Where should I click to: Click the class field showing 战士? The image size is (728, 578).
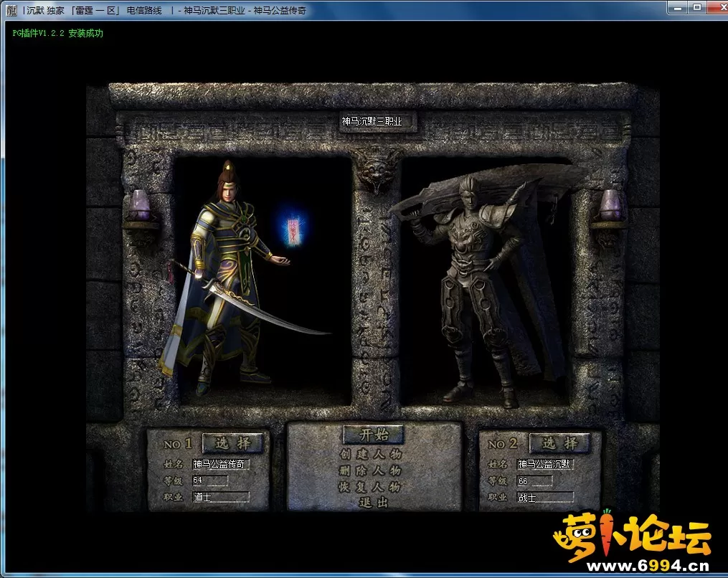pyautogui.click(x=546, y=498)
